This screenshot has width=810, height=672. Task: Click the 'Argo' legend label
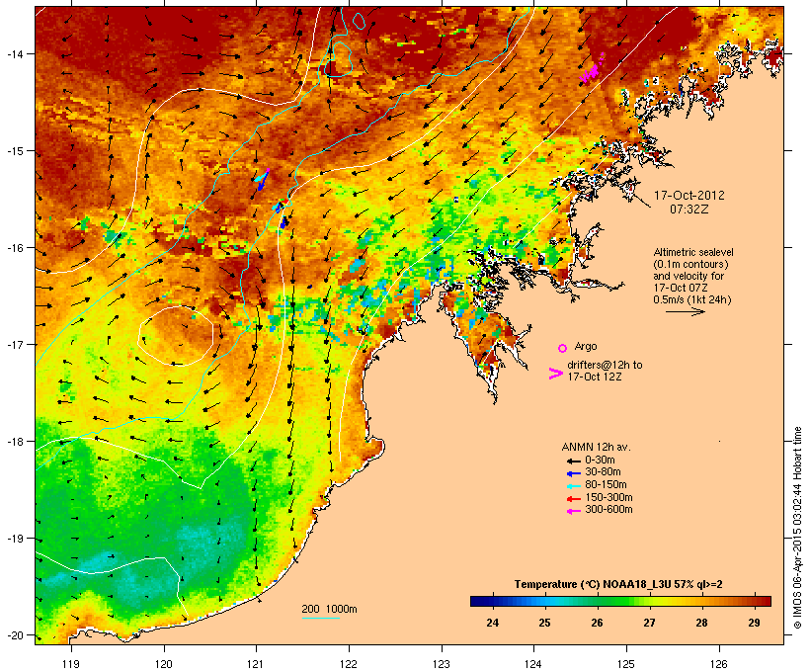coord(586,346)
